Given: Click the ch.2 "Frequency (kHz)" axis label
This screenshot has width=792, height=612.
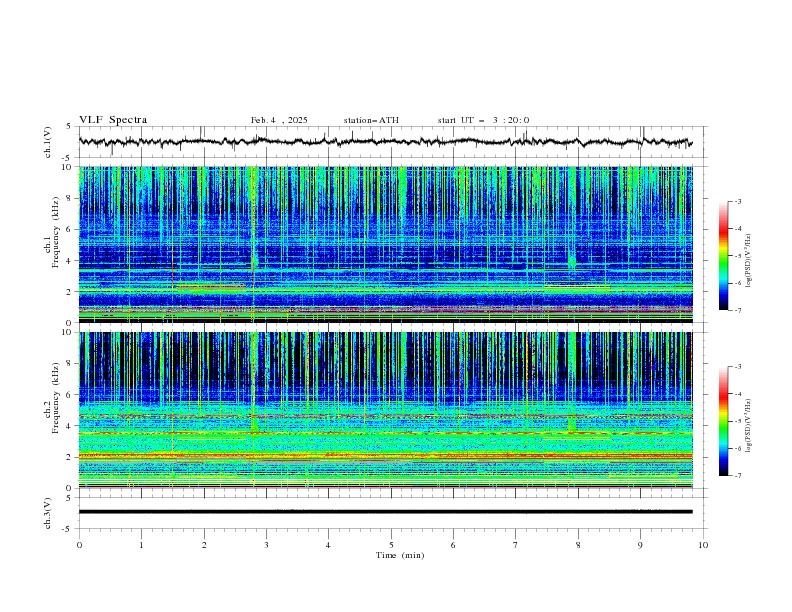Looking at the screenshot, I should (55, 398).
